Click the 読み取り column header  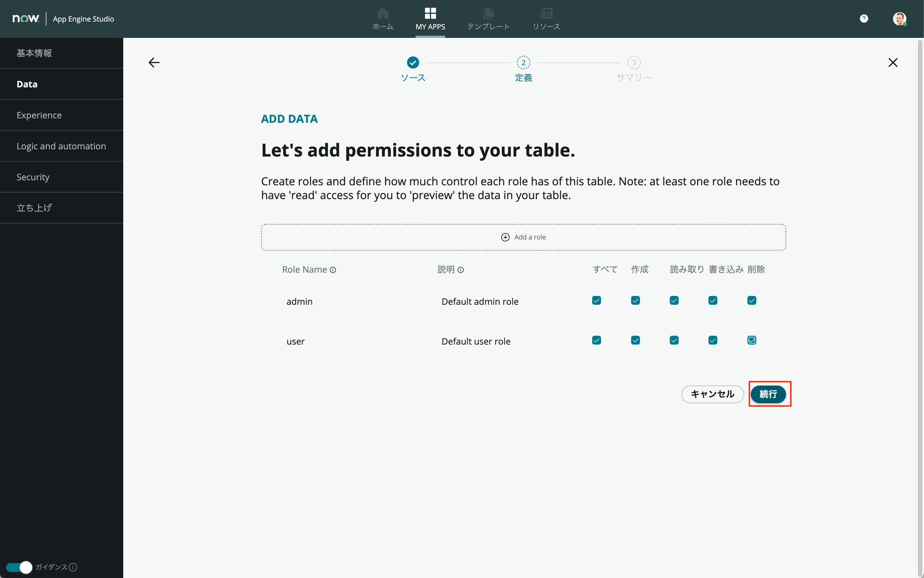pyautogui.click(x=687, y=270)
